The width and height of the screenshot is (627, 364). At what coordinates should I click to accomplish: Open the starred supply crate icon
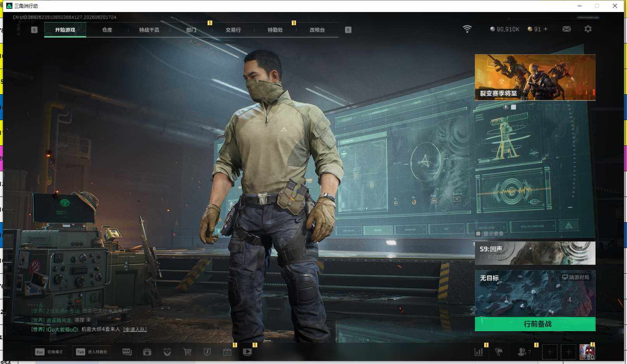coord(147,352)
